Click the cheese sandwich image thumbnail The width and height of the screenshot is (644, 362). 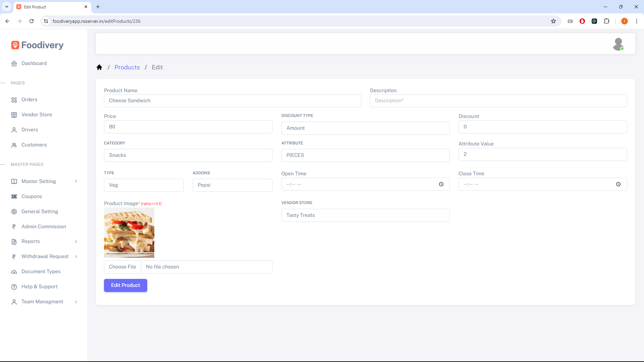pyautogui.click(x=129, y=233)
